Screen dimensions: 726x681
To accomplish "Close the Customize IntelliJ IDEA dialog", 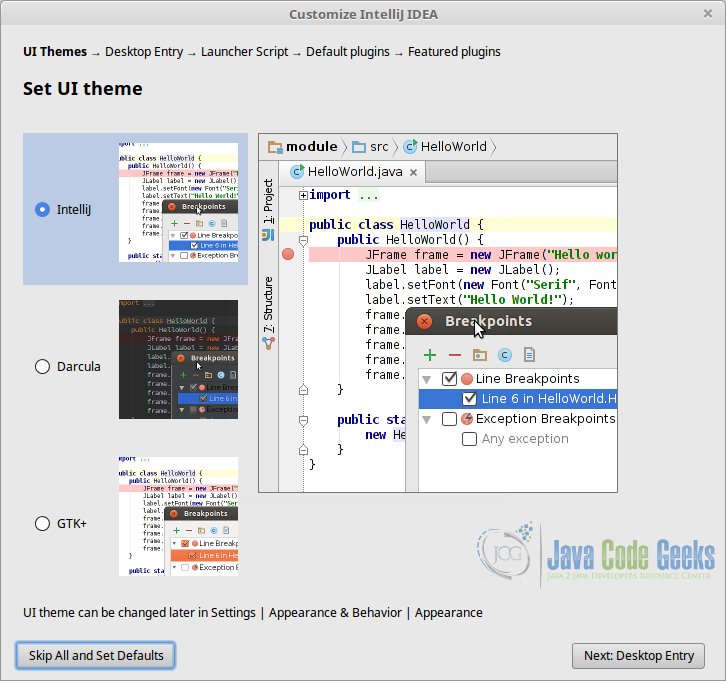I will coord(707,14).
